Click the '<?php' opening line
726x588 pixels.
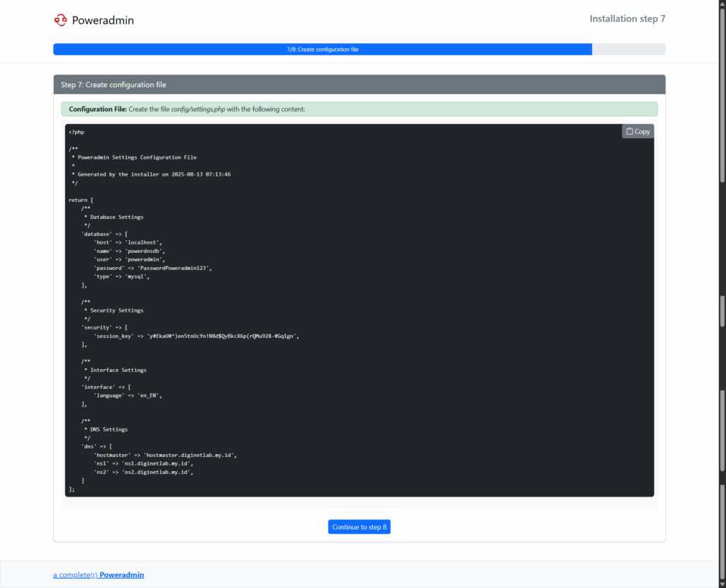pyautogui.click(x=77, y=132)
